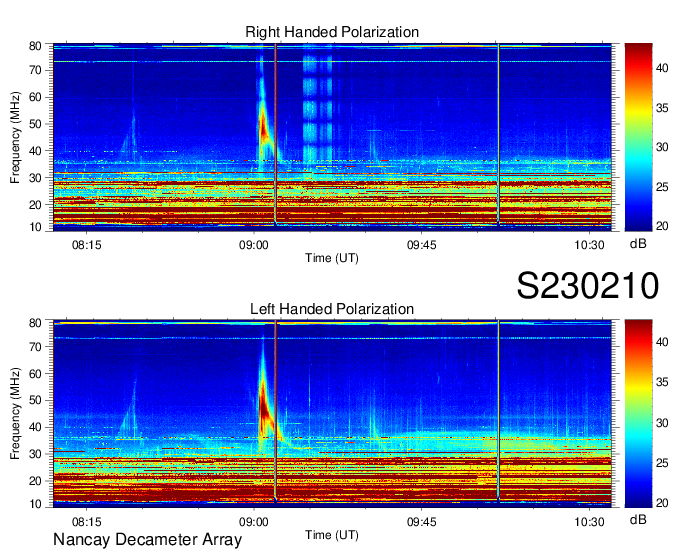Click the intense red burst in Left Handed spectrogram
The height and width of the screenshot is (552, 680).
coord(264,405)
